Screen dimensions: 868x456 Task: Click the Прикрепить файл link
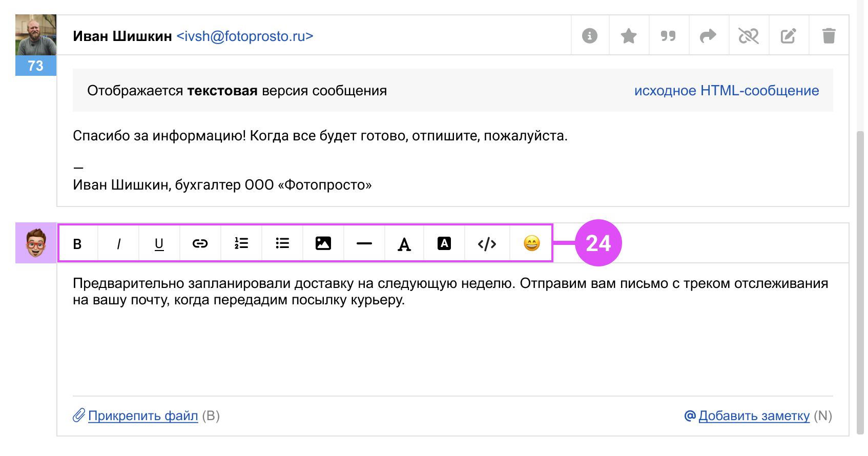143,416
